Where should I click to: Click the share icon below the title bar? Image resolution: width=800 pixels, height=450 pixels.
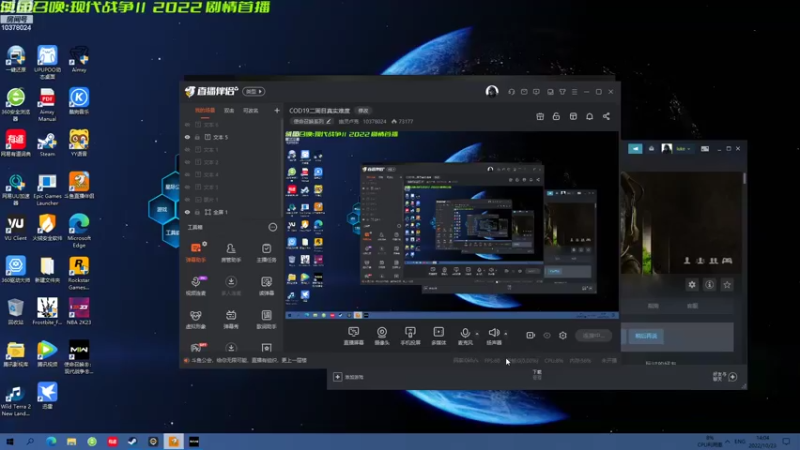click(x=606, y=116)
